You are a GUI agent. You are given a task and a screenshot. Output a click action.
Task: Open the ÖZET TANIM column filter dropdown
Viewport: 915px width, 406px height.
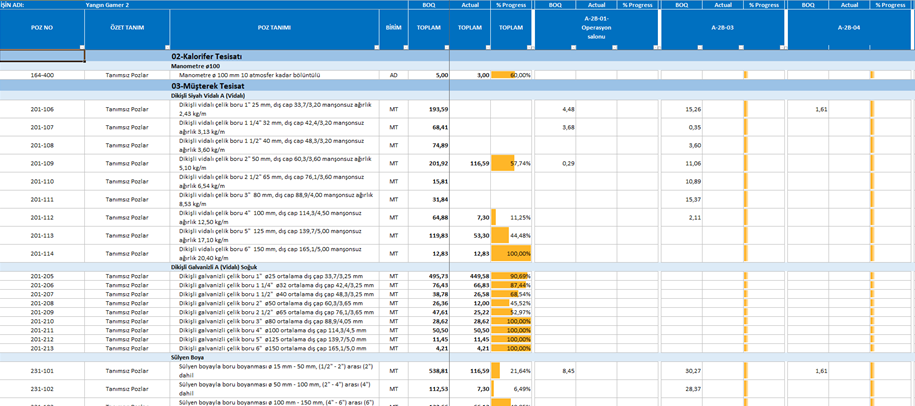point(167,47)
